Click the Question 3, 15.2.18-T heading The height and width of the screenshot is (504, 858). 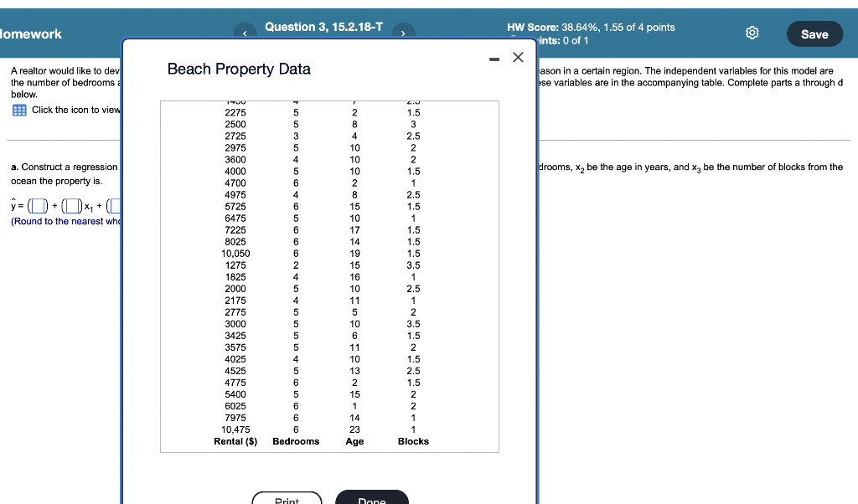coord(324,27)
